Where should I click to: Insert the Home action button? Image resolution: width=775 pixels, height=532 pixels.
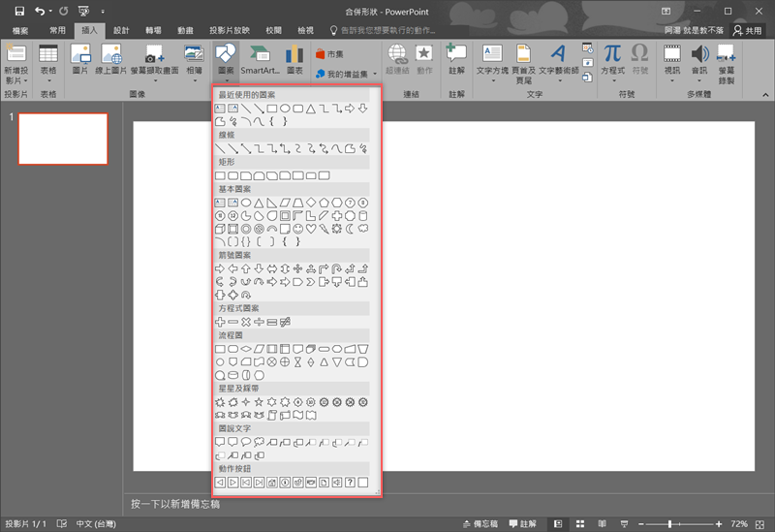(272, 482)
